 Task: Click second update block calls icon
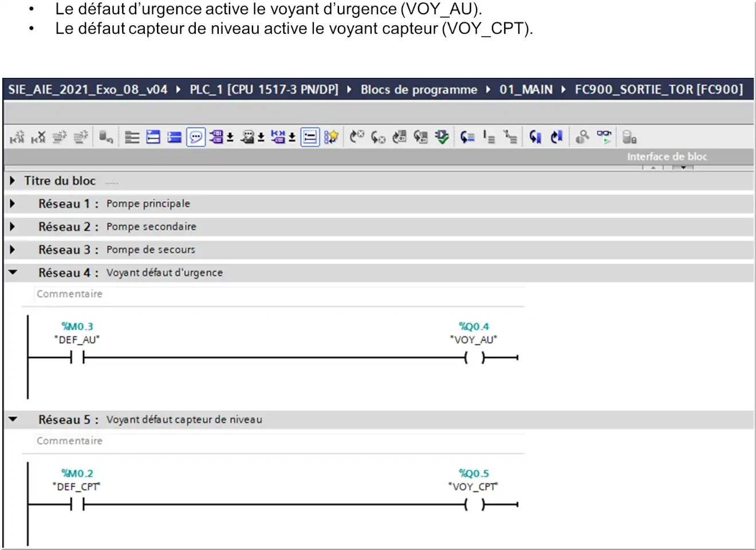point(420,137)
